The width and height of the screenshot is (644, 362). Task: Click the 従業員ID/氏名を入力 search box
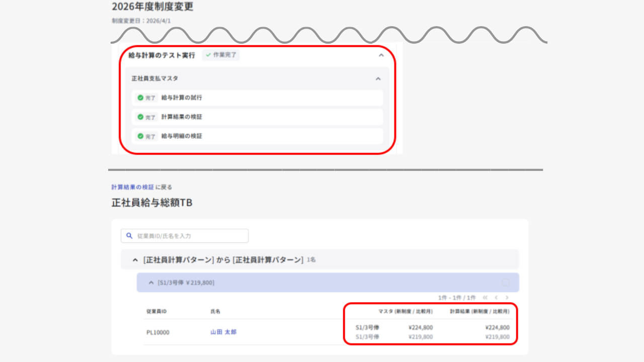click(x=191, y=235)
